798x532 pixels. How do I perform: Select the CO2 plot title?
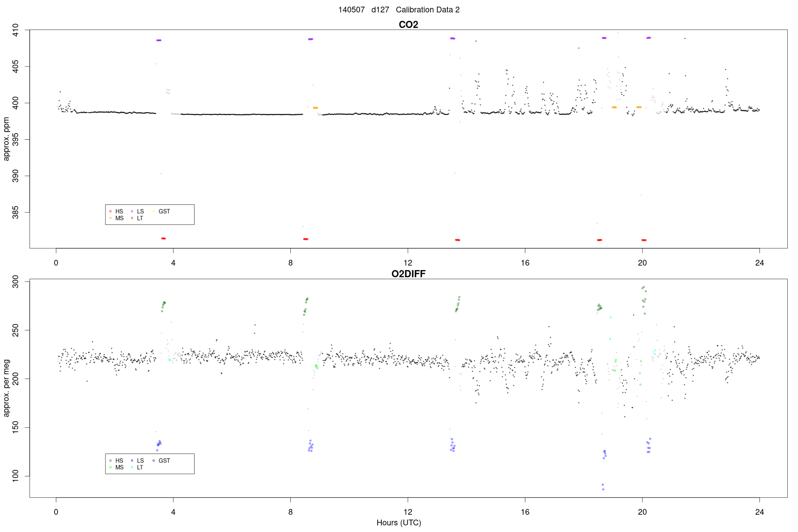[x=408, y=25]
